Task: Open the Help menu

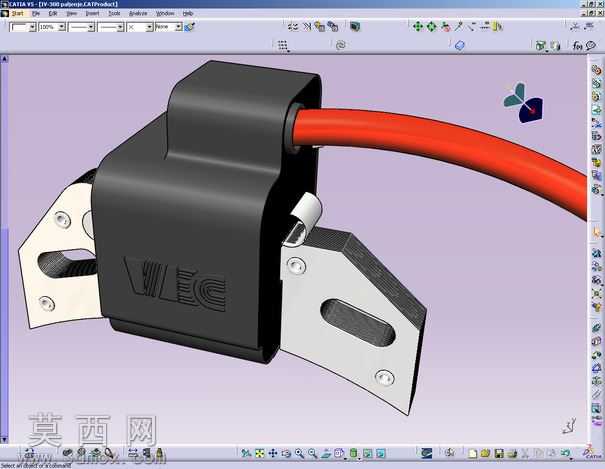Action: [x=188, y=13]
